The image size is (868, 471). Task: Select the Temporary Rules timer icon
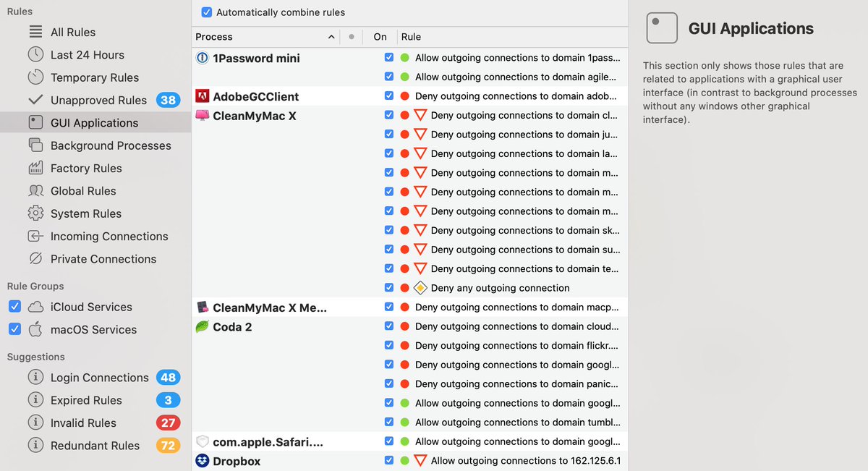point(35,77)
